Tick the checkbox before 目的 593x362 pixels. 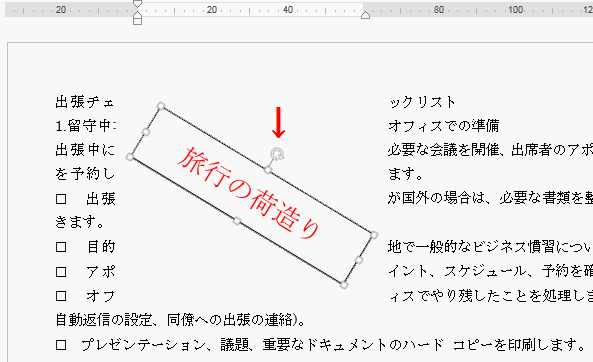tap(61, 247)
